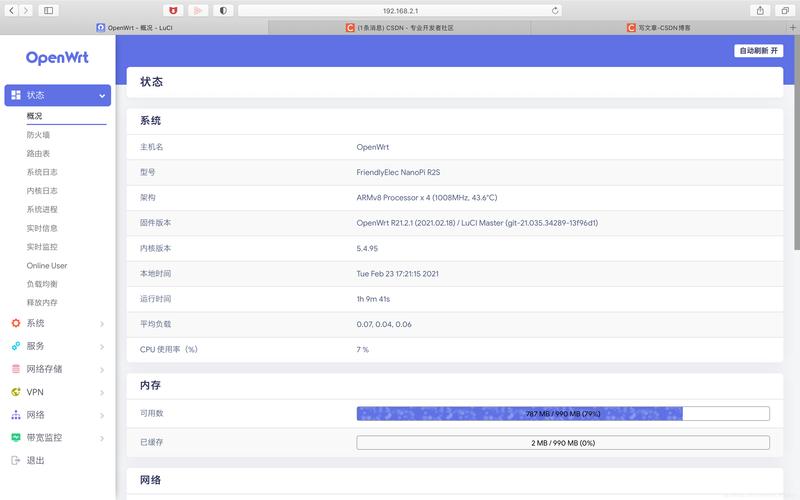Select hostname value OpenWrt
Viewport: 800px width, 500px height.
(x=372, y=147)
